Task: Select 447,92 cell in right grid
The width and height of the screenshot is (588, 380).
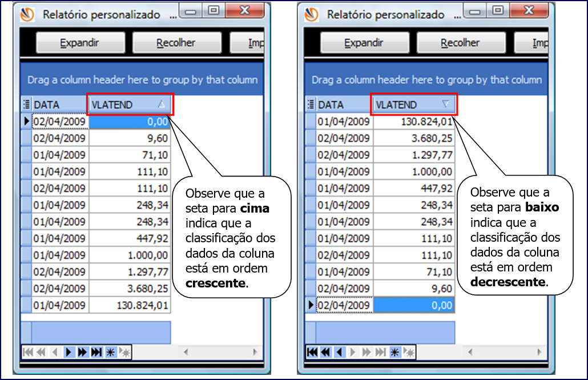Action: pyautogui.click(x=414, y=188)
